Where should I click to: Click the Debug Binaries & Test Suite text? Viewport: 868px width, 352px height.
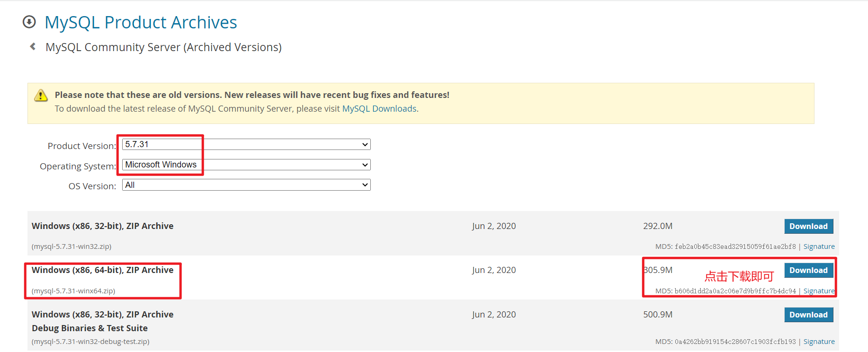[89, 328]
